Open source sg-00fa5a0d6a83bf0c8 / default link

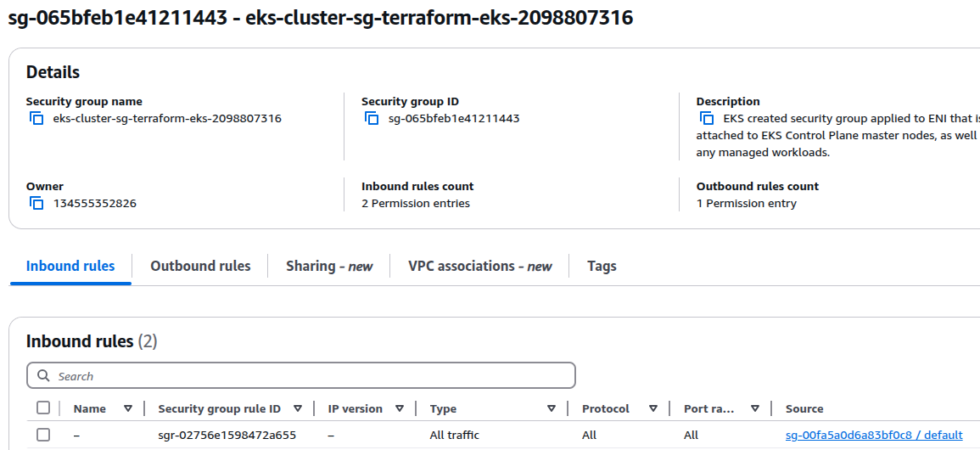point(874,435)
